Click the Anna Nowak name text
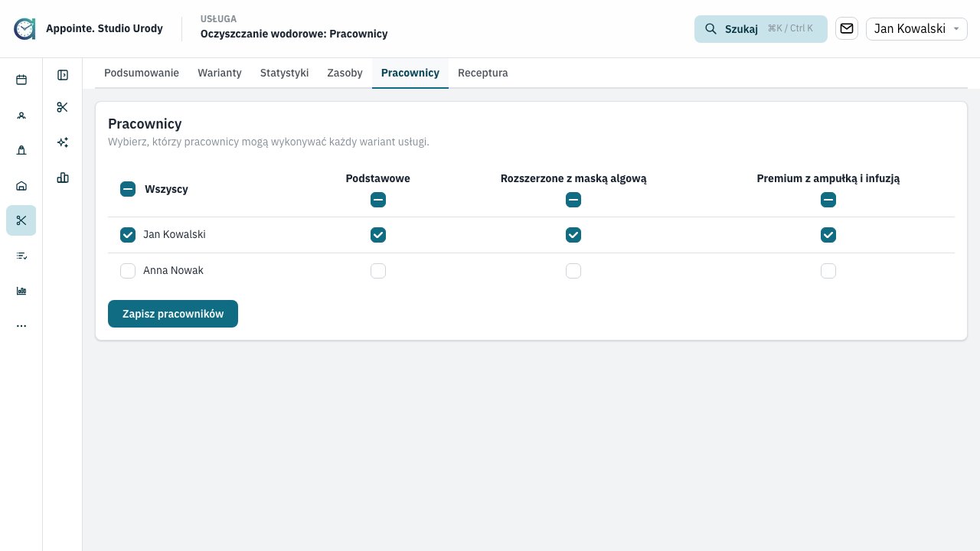 [x=173, y=271]
